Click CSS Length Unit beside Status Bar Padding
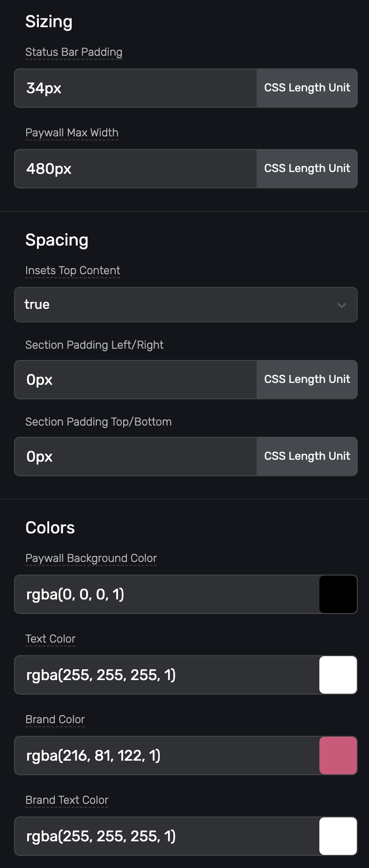Screen dimensions: 369x868 coord(307,88)
